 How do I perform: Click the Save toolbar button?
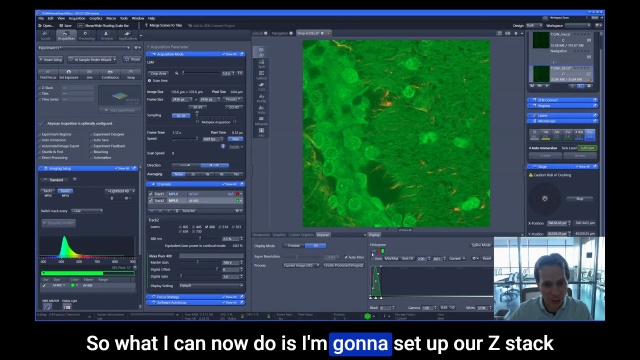pos(65,26)
